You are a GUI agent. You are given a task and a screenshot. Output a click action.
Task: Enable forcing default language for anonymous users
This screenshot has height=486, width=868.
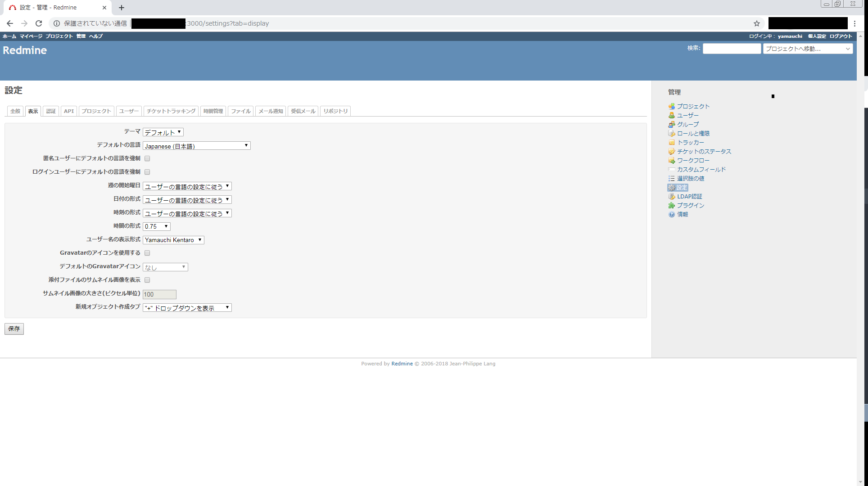click(x=147, y=158)
